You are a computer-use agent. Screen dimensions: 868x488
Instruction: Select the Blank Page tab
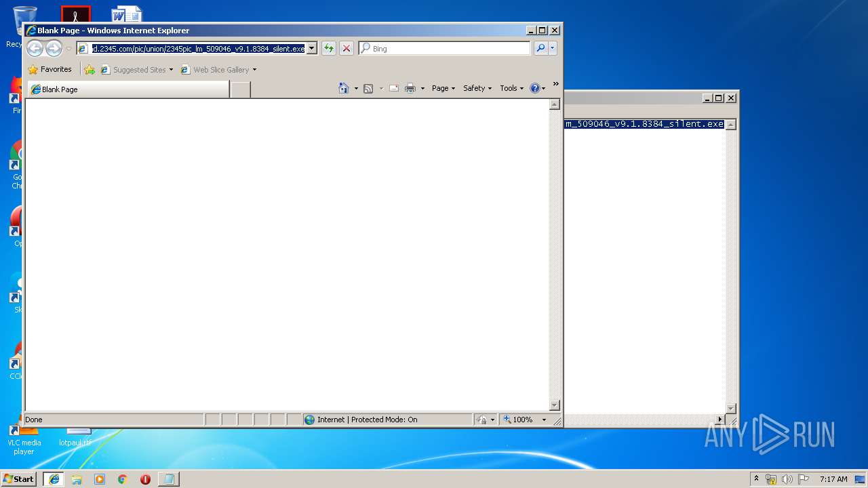tap(128, 89)
